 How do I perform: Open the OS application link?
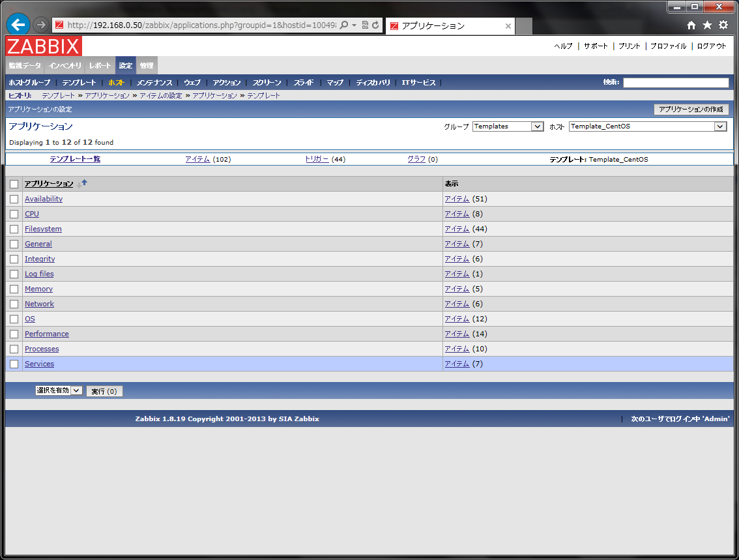tap(30, 319)
